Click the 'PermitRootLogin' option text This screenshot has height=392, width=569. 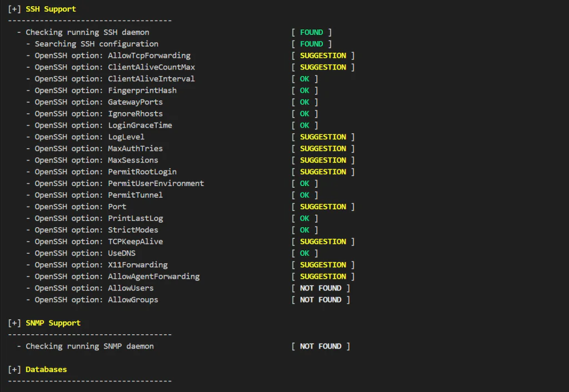coord(142,172)
